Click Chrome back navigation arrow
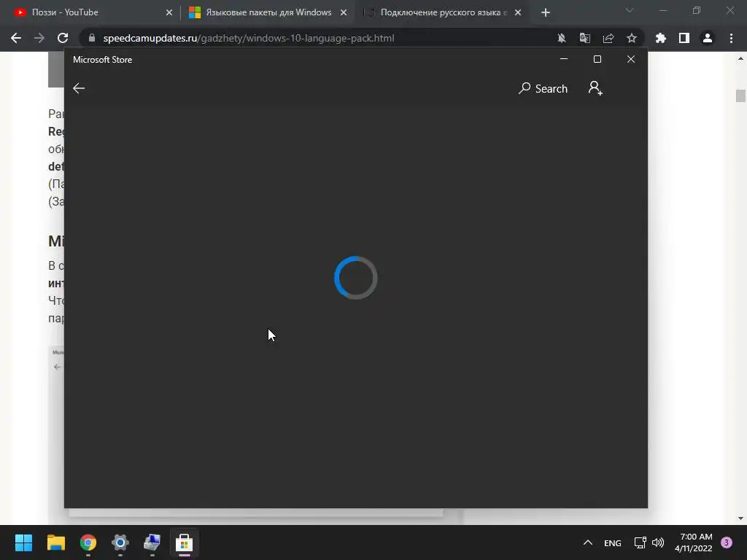 click(16, 38)
